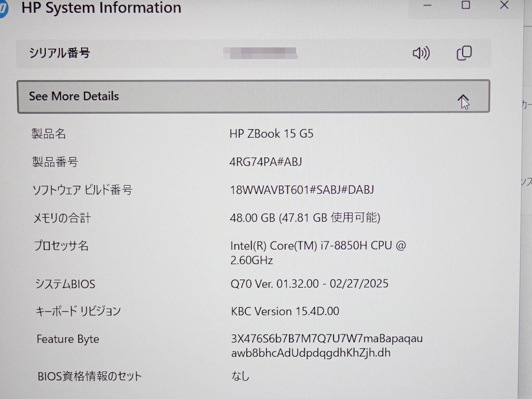Viewport: 532px width, 399px height.
Task: Select the Feature Byte string value
Action: [x=327, y=346]
